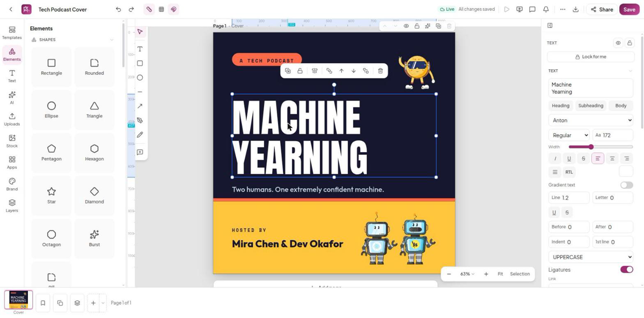Image resolution: width=644 pixels, height=318 pixels.
Task: Open the Uploads sidebar tab
Action: [12, 119]
